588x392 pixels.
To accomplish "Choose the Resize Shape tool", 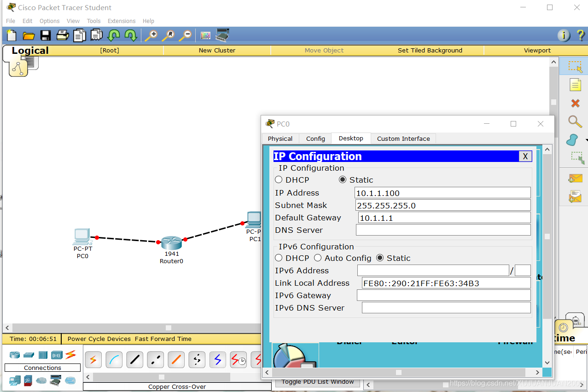I will [x=577, y=158].
